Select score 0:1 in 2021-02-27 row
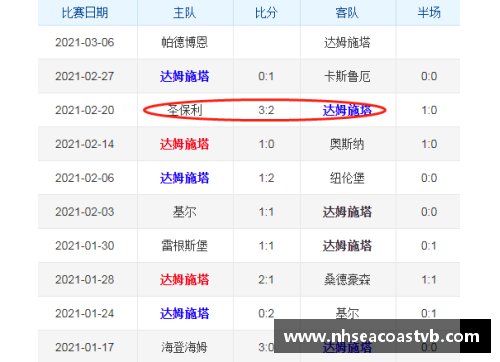This screenshot has width=500, height=362. (266, 76)
